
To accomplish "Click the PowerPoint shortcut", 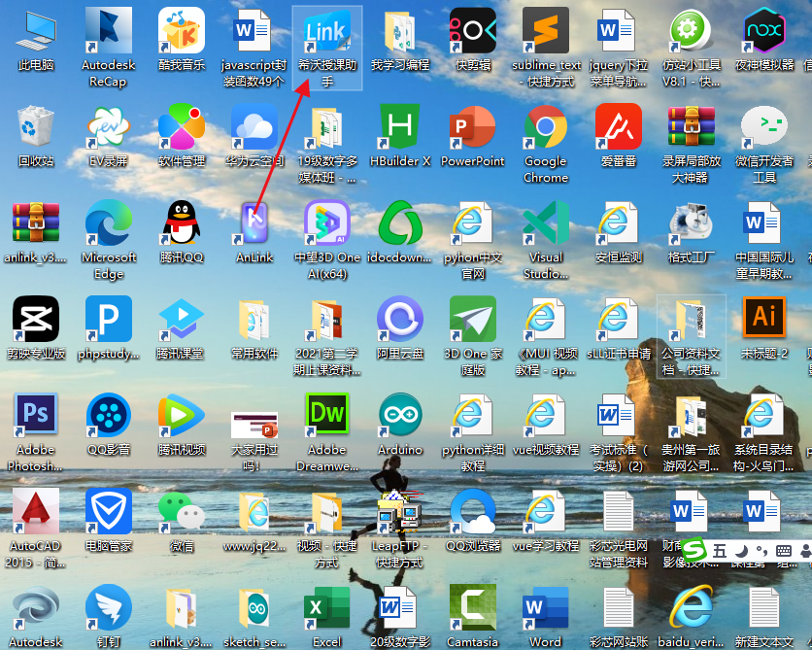I will tap(472, 127).
